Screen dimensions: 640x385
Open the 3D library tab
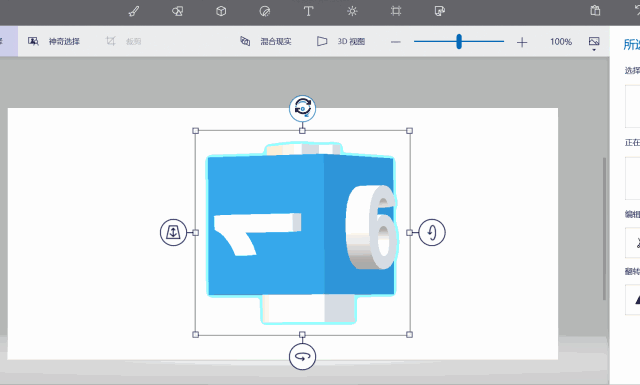pyautogui.click(x=440, y=11)
